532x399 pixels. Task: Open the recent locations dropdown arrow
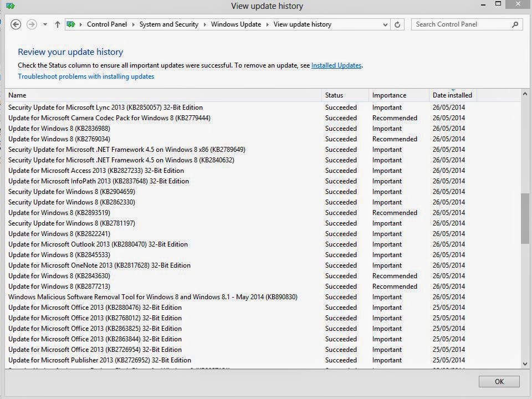coord(45,24)
